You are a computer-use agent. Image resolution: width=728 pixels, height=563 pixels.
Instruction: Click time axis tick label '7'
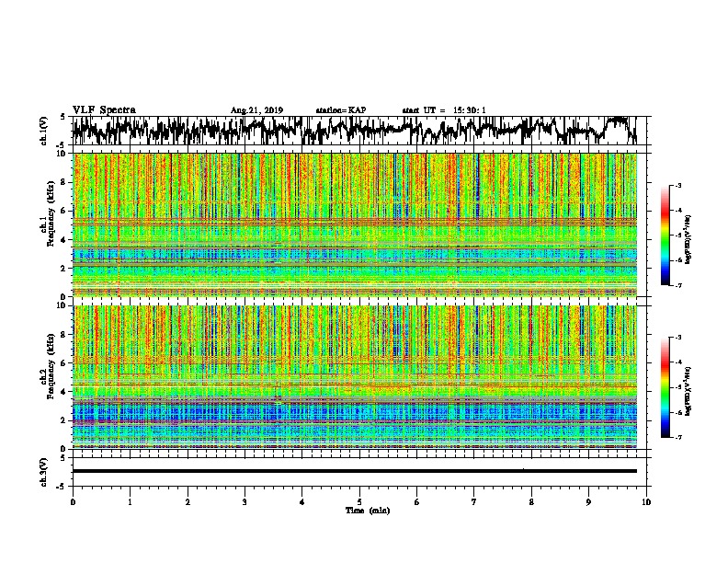(x=474, y=502)
